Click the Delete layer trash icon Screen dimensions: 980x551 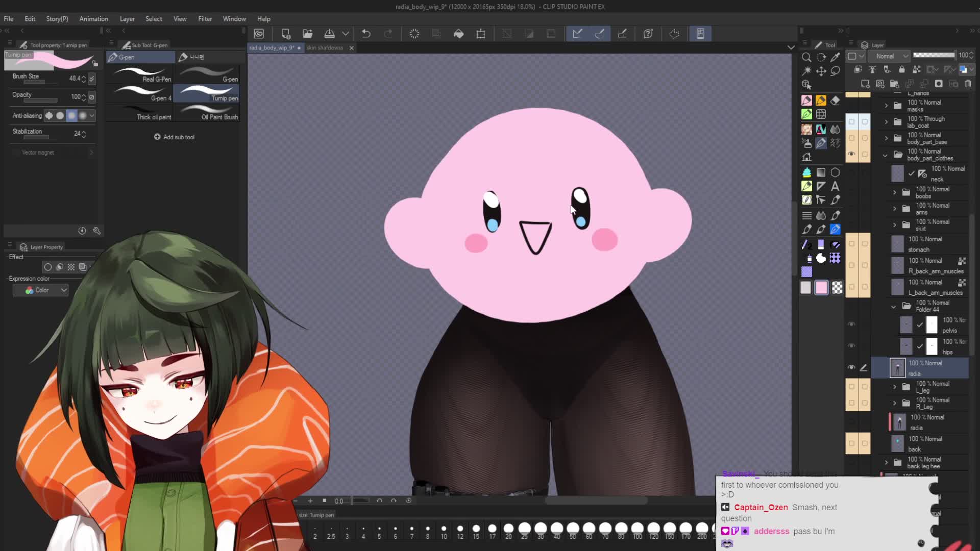[x=968, y=84]
